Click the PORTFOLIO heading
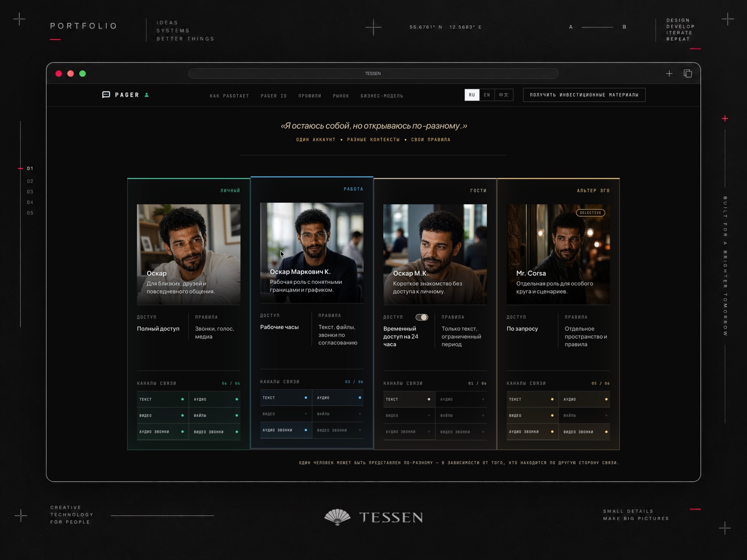 pos(84,26)
